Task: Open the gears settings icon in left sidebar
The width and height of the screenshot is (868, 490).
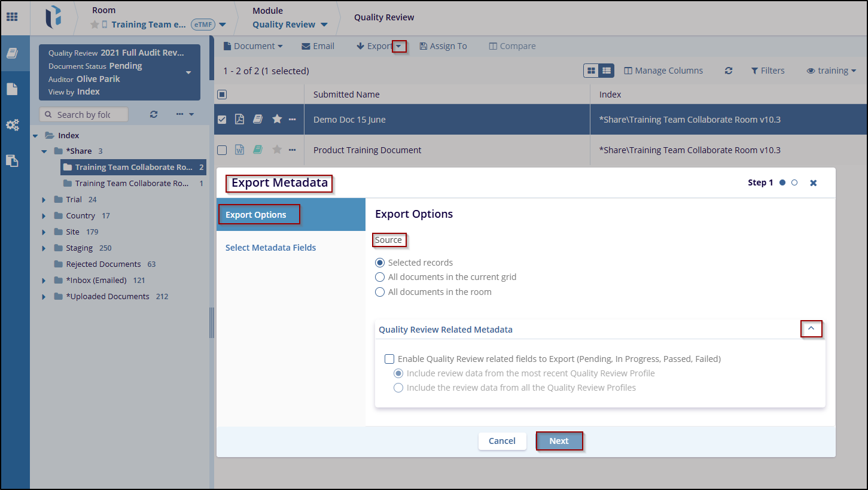Action: pyautogui.click(x=12, y=125)
